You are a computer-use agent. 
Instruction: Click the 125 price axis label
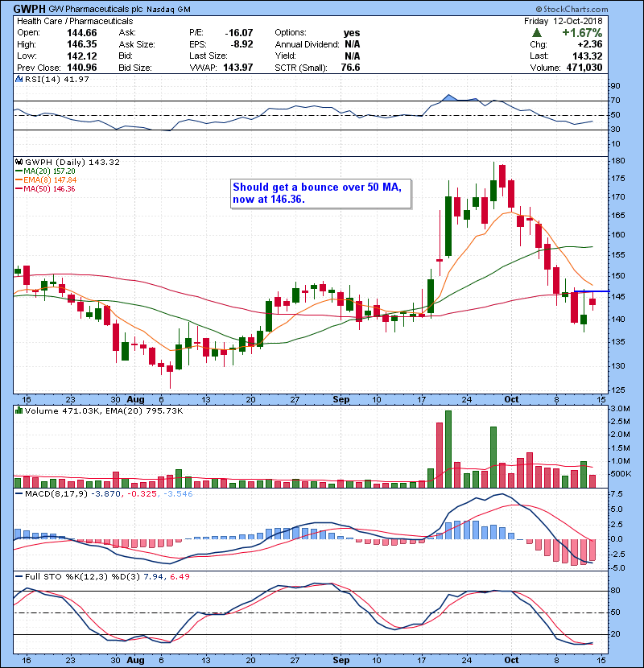(x=618, y=390)
